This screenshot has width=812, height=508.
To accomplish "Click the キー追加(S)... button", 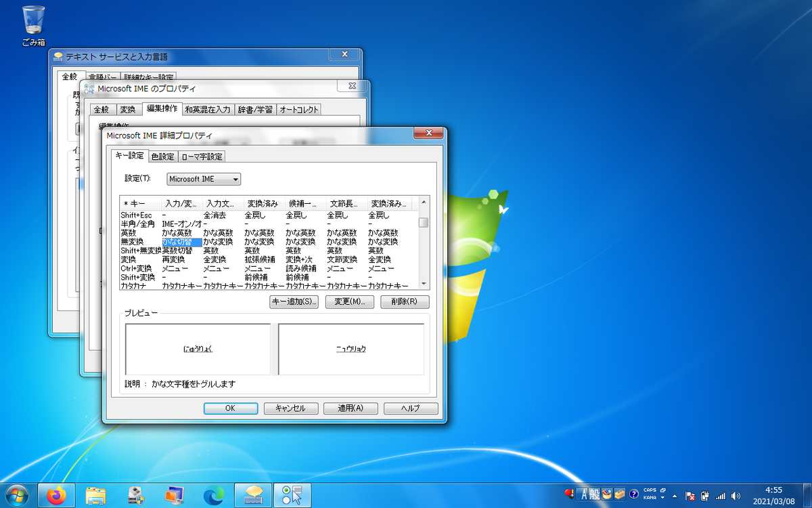I will tap(294, 302).
